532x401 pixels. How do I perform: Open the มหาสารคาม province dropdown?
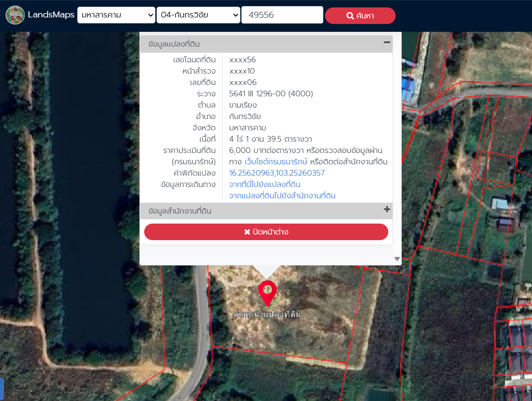tap(116, 16)
